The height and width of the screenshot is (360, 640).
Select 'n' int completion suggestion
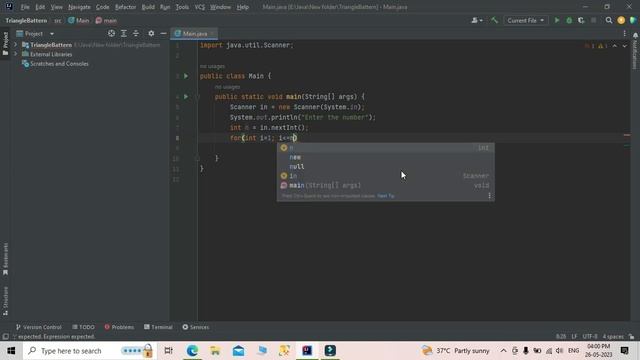[386, 147]
